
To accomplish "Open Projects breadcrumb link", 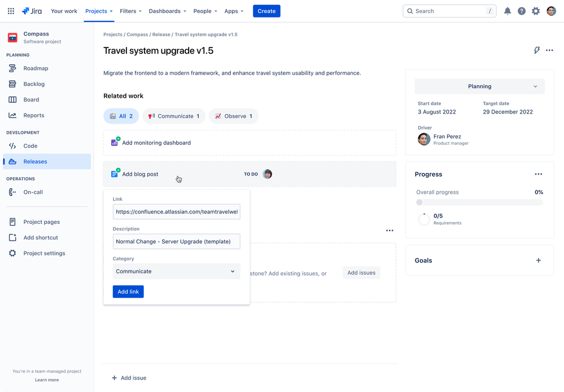I will (113, 34).
